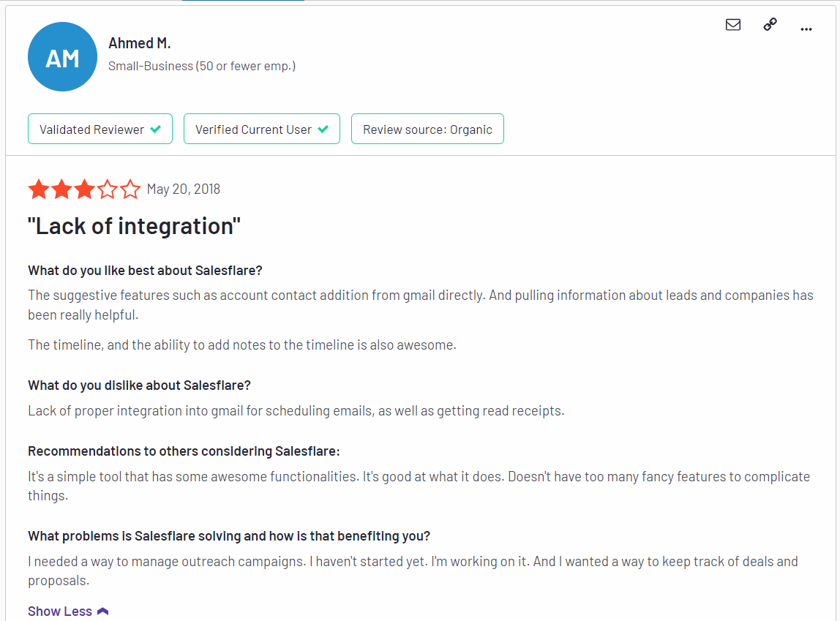
Task: Collapse review with Show Less
Action: (68, 611)
